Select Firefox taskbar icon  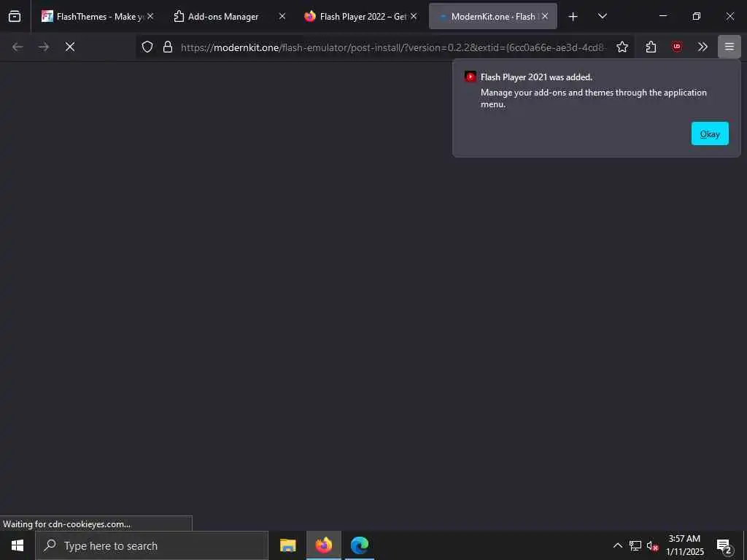(323, 545)
